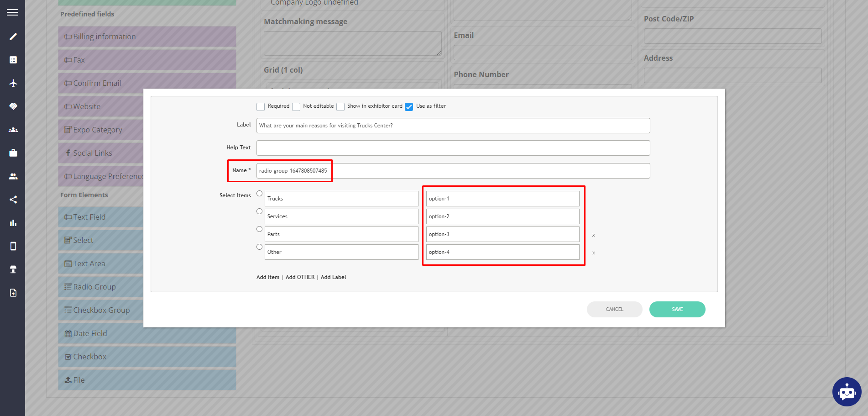The image size is (868, 416).
Task: Remove option-3 using its x control
Action: [593, 235]
